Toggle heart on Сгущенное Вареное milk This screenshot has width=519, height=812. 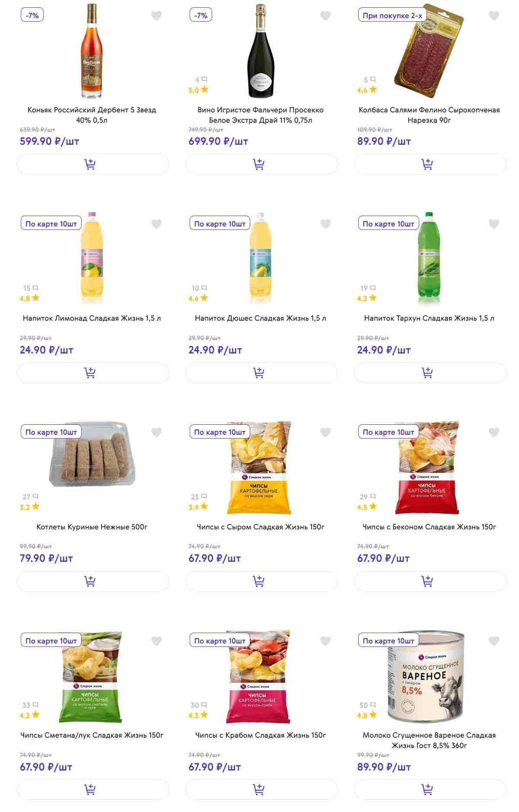494,641
